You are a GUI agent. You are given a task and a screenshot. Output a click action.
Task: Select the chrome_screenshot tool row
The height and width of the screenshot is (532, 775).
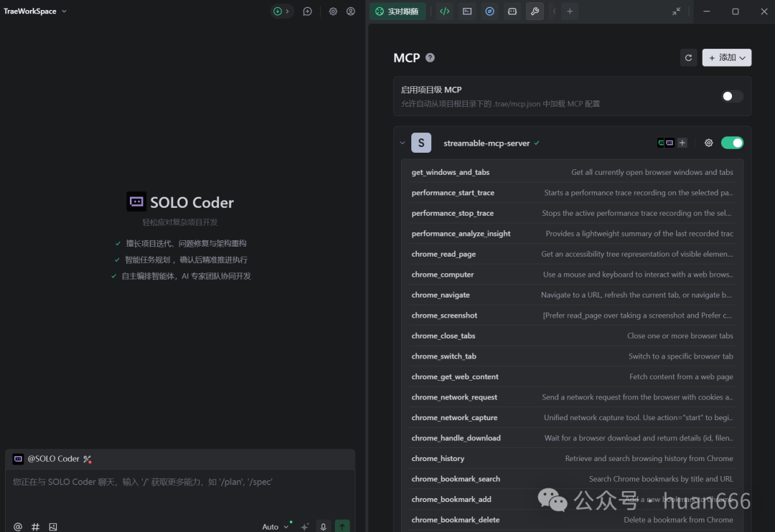(x=572, y=315)
